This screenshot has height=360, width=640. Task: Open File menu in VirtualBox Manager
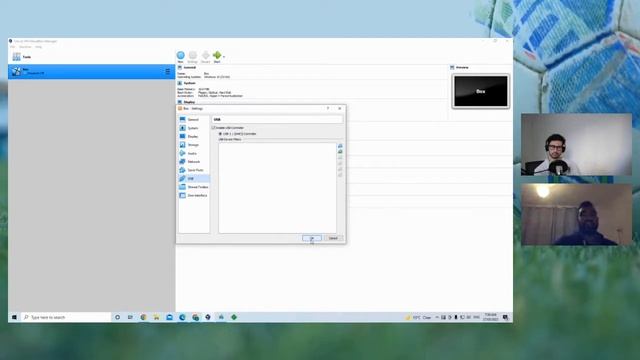[12, 47]
